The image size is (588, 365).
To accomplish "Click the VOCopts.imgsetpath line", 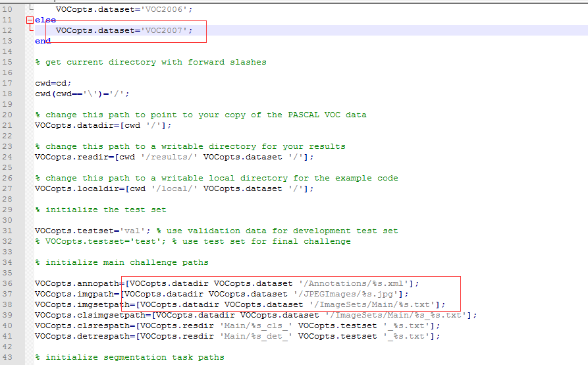I will pos(240,304).
